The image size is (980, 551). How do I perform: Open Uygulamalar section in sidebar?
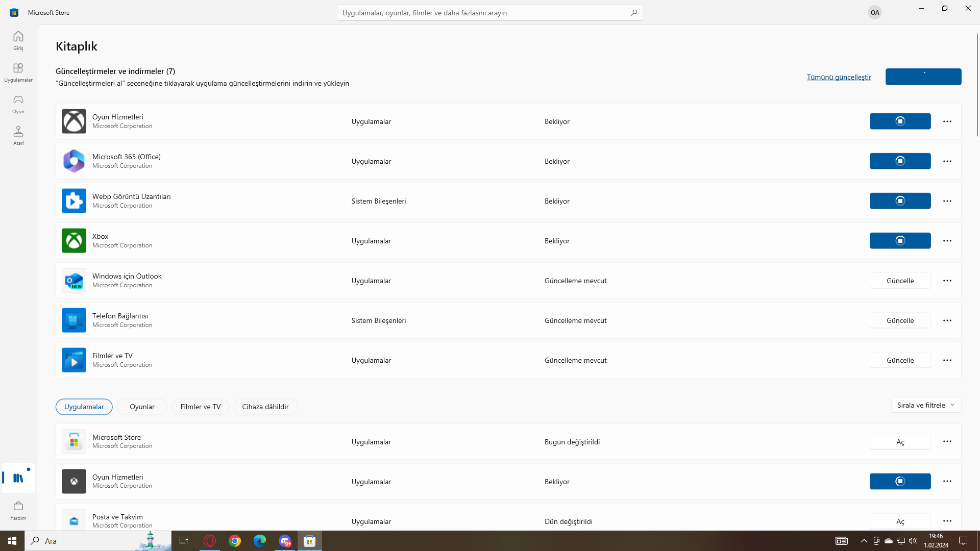click(18, 72)
